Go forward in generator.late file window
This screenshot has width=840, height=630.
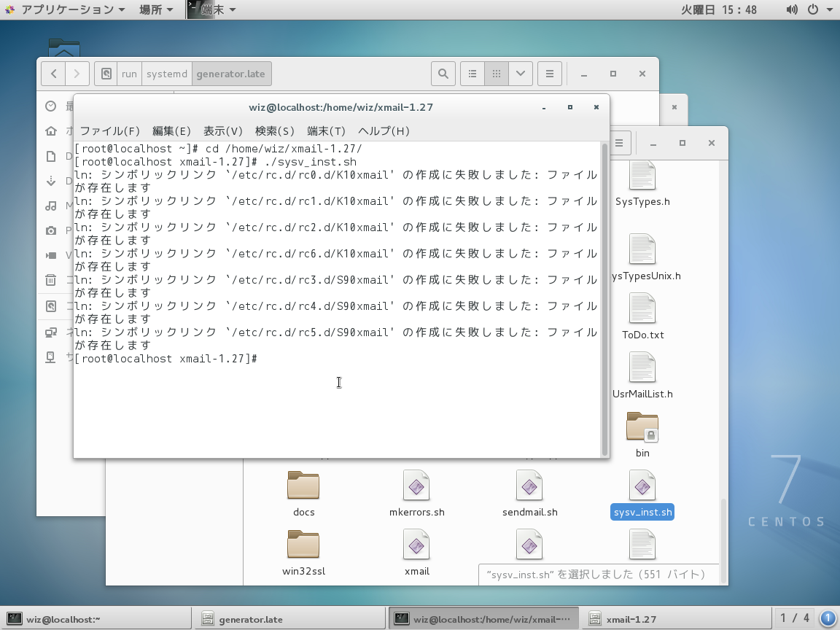pos(77,74)
